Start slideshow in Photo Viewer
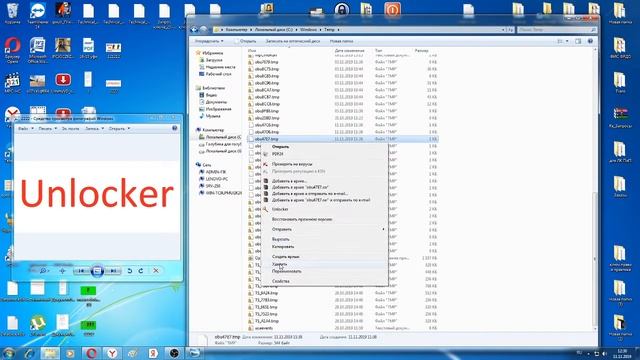 (97, 271)
